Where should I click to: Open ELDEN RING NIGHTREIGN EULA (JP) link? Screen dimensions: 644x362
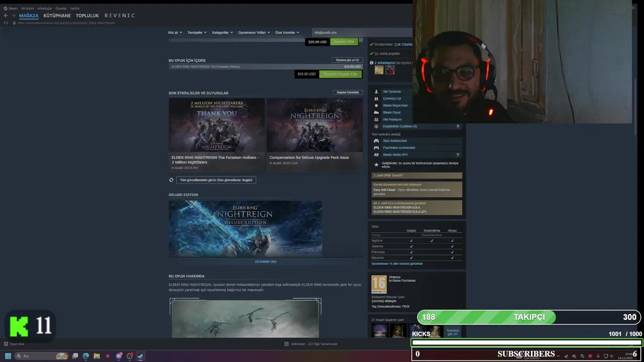[x=399, y=212]
